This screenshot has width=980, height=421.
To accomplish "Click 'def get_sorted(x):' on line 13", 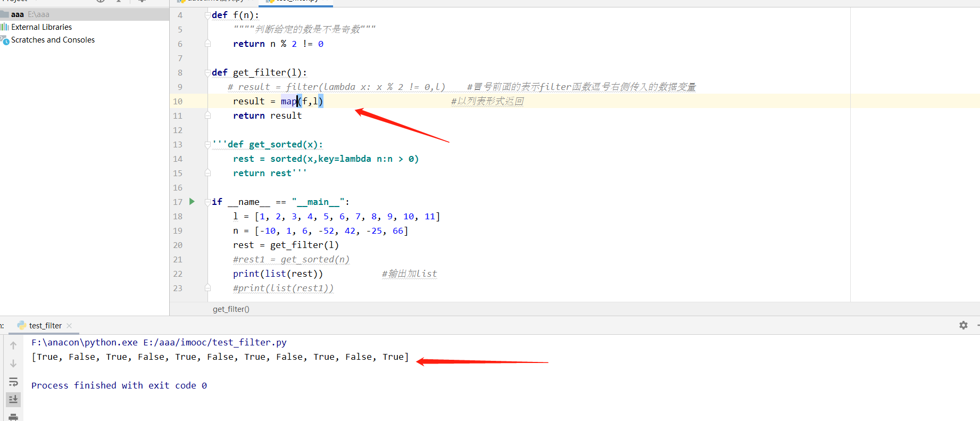I will click(x=275, y=144).
